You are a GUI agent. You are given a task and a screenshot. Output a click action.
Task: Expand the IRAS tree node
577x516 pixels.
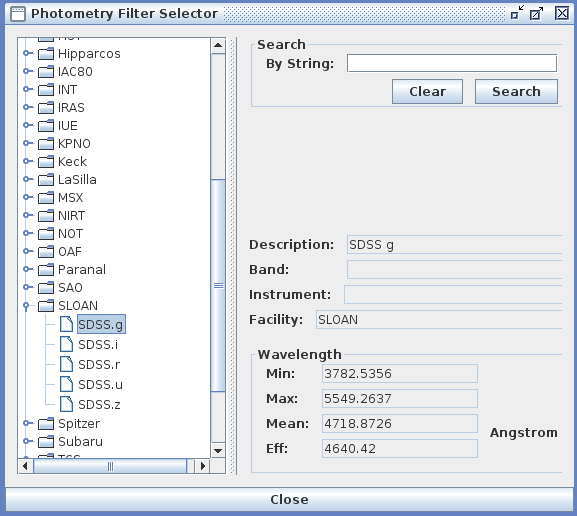(x=28, y=107)
